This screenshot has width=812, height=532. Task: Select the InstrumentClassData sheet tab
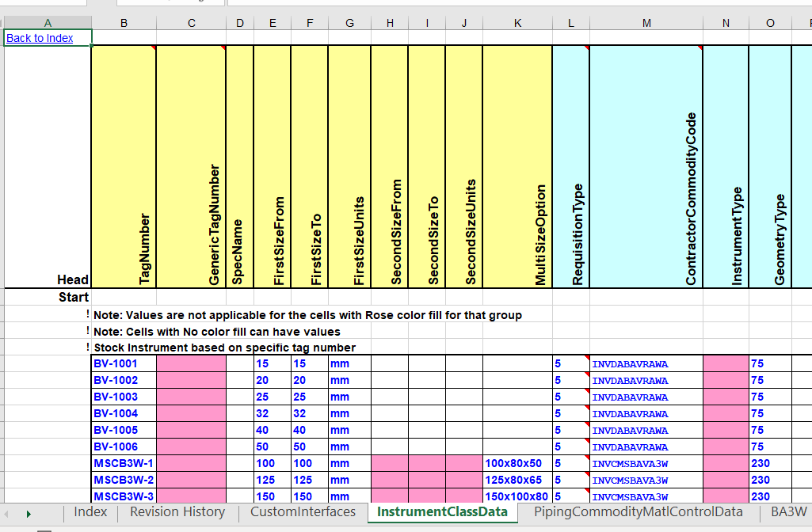[442, 512]
